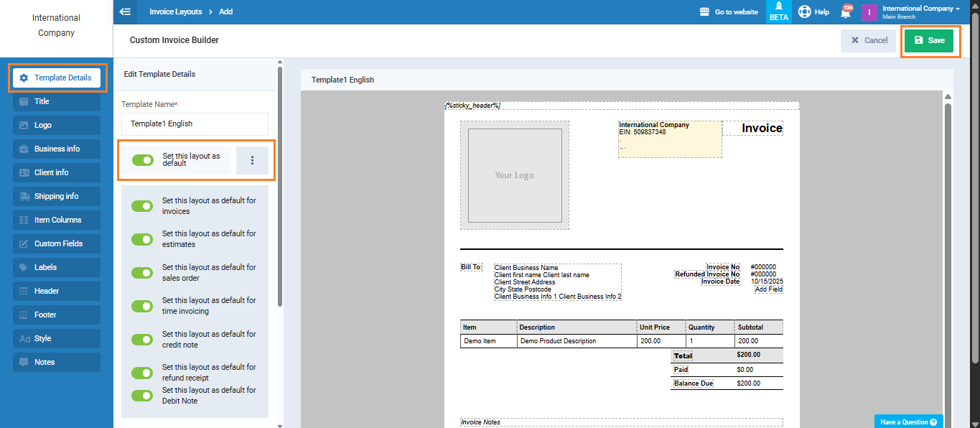Disable default for invoices toggle
This screenshot has height=428, width=980.
[x=142, y=206]
